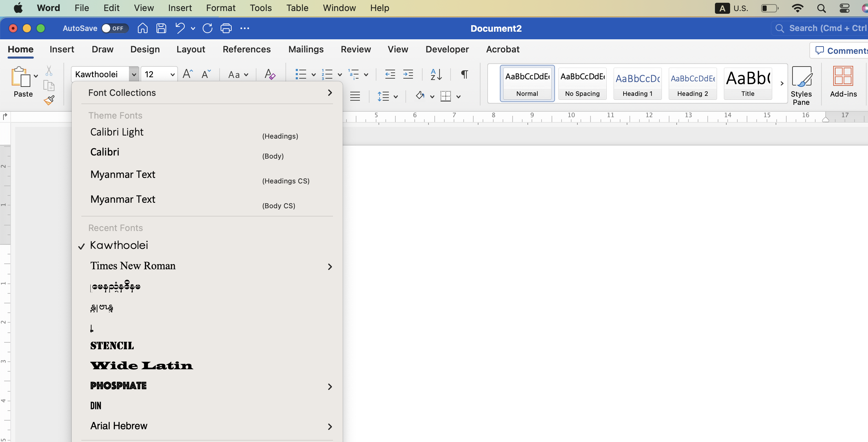The width and height of the screenshot is (868, 442).
Task: Select Stencil font
Action: click(x=207, y=345)
